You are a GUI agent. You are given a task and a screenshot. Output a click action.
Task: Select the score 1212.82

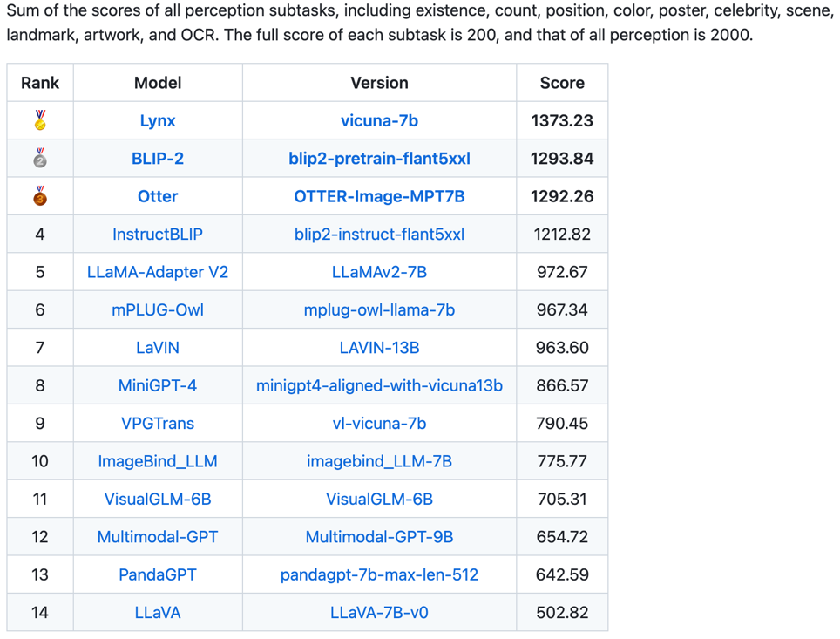pos(562,235)
